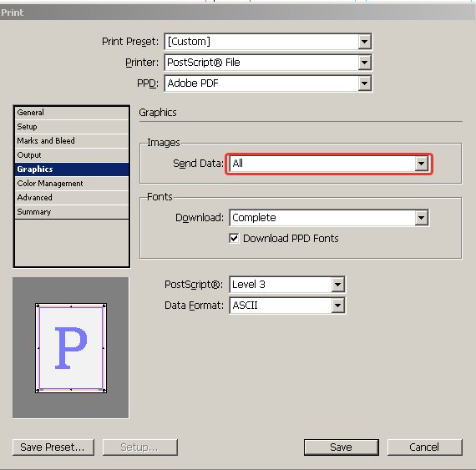Screen dimensions: 476x470
Task: Click the Save Preset button
Action: coord(53,447)
